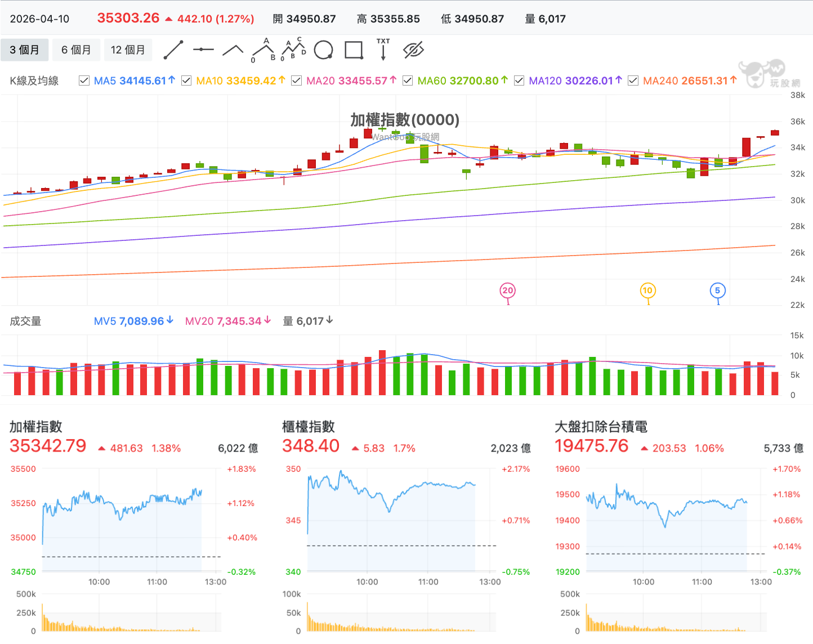The image size is (813, 644).
Task: Toggle the MA60 moving average checkbox
Action: [408, 80]
